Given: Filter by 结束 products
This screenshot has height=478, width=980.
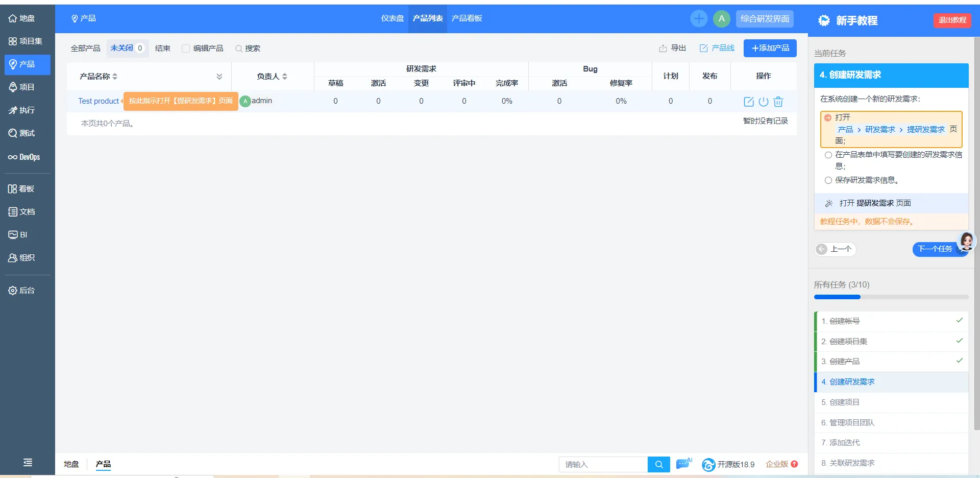Looking at the screenshot, I should tap(163, 49).
